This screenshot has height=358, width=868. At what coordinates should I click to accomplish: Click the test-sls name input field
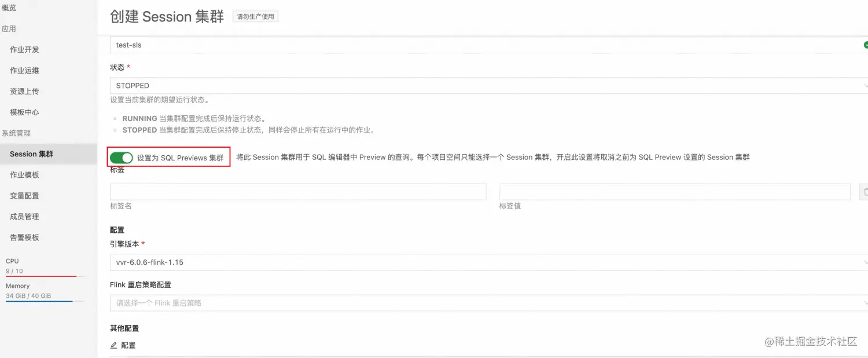coord(489,45)
